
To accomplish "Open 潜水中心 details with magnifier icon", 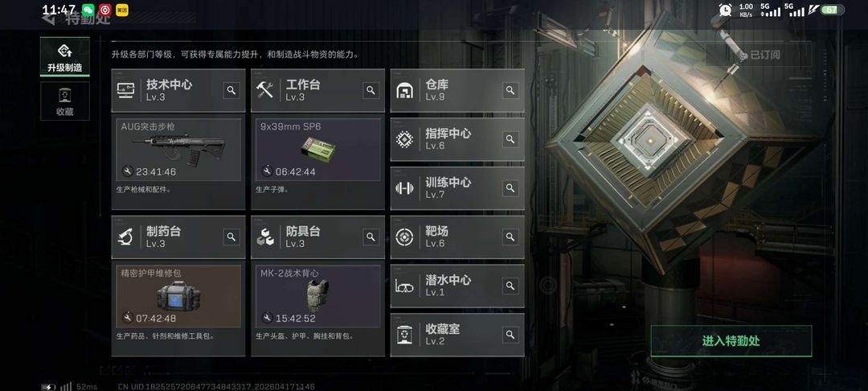I will (x=510, y=286).
